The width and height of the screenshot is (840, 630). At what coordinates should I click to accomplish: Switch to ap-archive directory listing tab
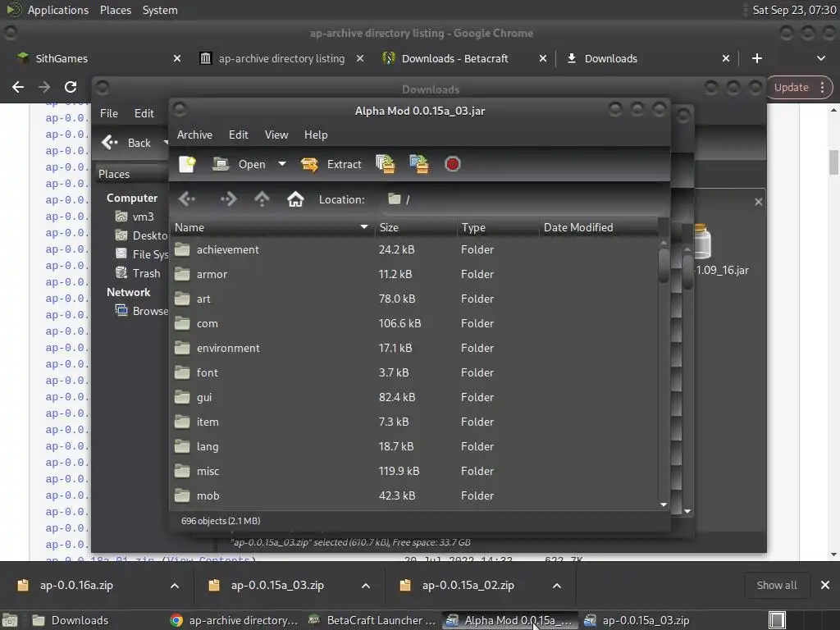click(x=281, y=58)
